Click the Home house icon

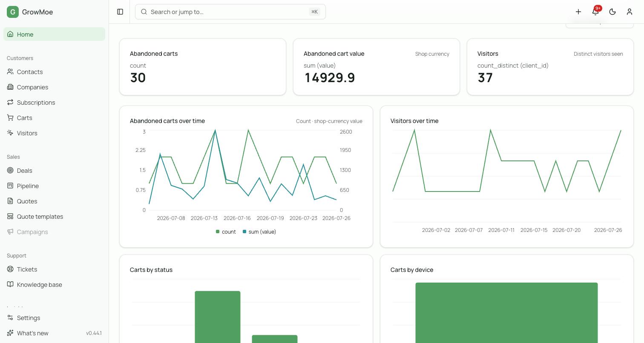click(10, 34)
